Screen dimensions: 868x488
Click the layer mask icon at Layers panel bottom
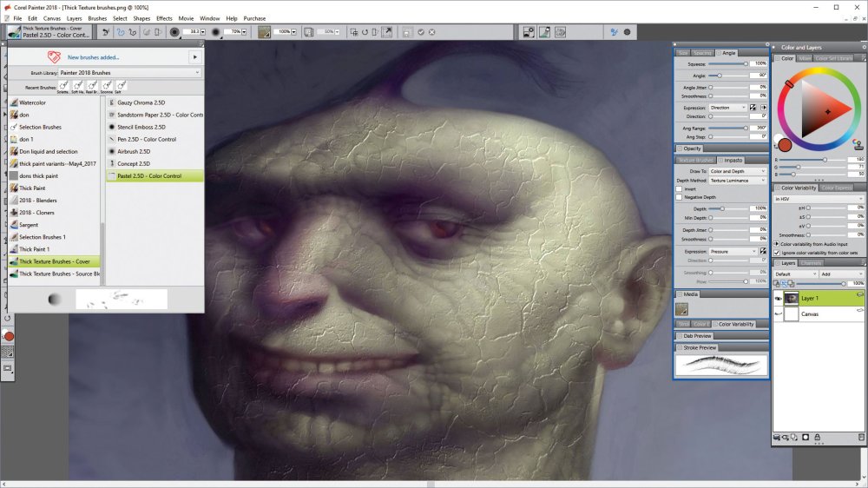(x=806, y=437)
